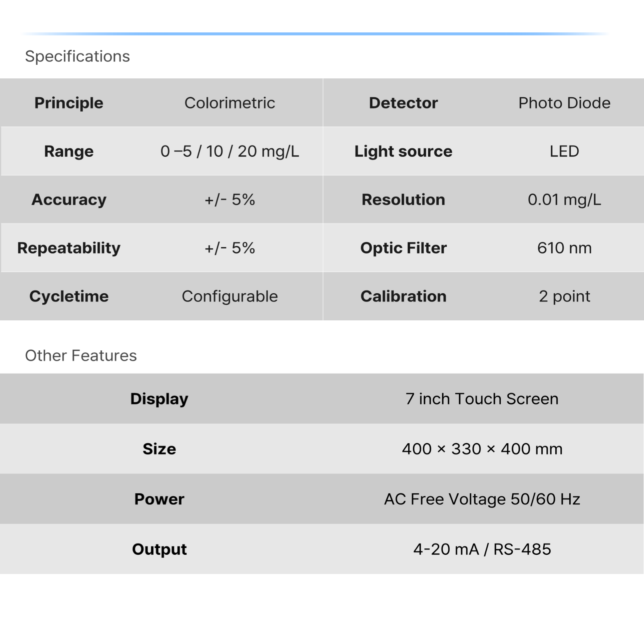Select the Repeatability label
This screenshot has width=644, height=644.
coord(69,248)
